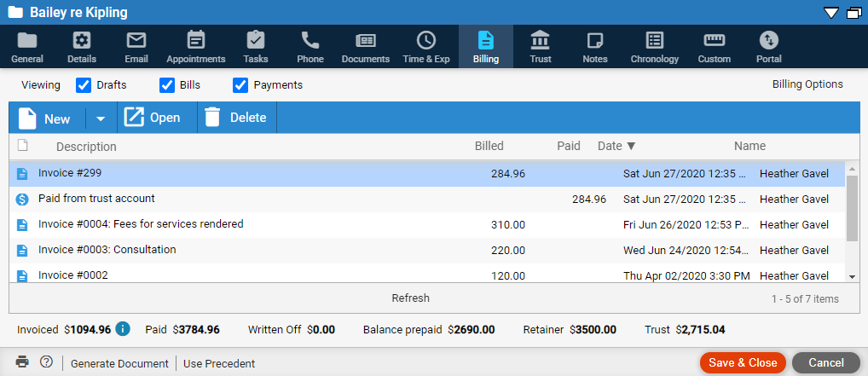The width and height of the screenshot is (868, 376).
Task: Open the Portal tab
Action: click(x=769, y=47)
